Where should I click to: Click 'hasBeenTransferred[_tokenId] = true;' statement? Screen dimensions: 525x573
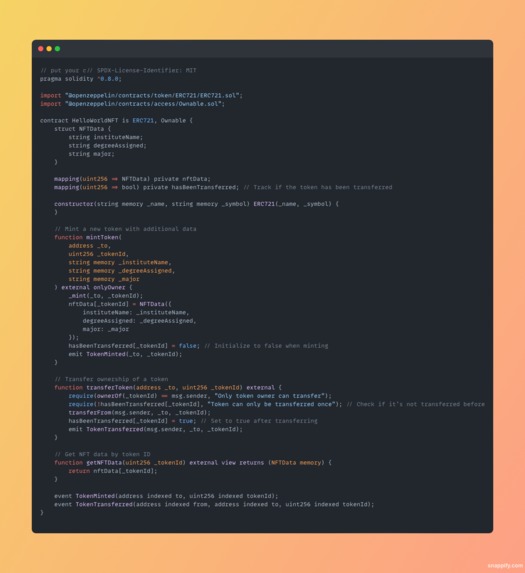point(132,421)
